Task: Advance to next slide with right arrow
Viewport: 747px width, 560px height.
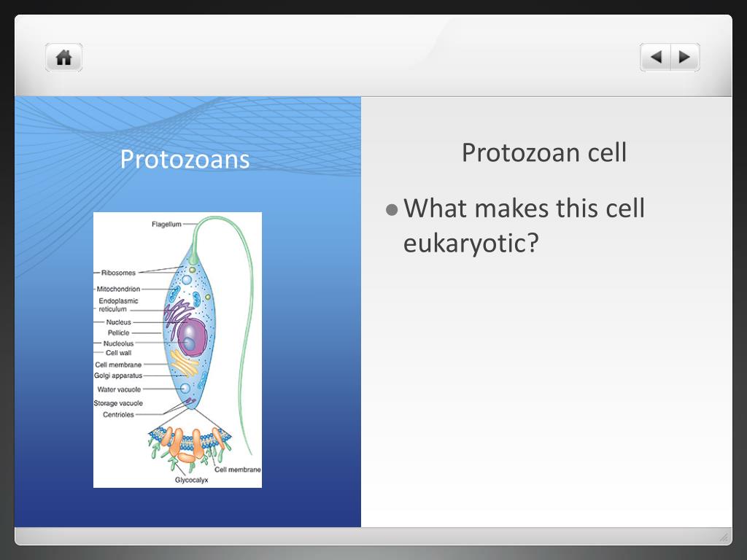Action: click(685, 57)
